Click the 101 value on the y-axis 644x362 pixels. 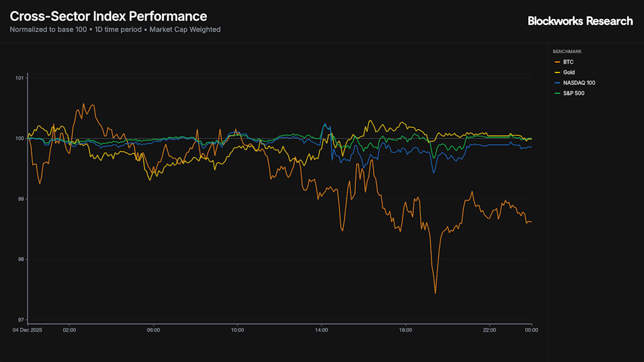pos(19,78)
